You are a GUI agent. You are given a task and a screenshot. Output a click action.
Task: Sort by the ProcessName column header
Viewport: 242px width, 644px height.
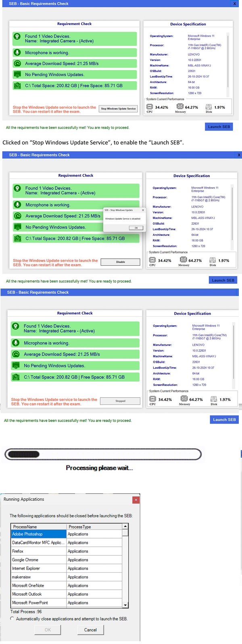pos(39,526)
